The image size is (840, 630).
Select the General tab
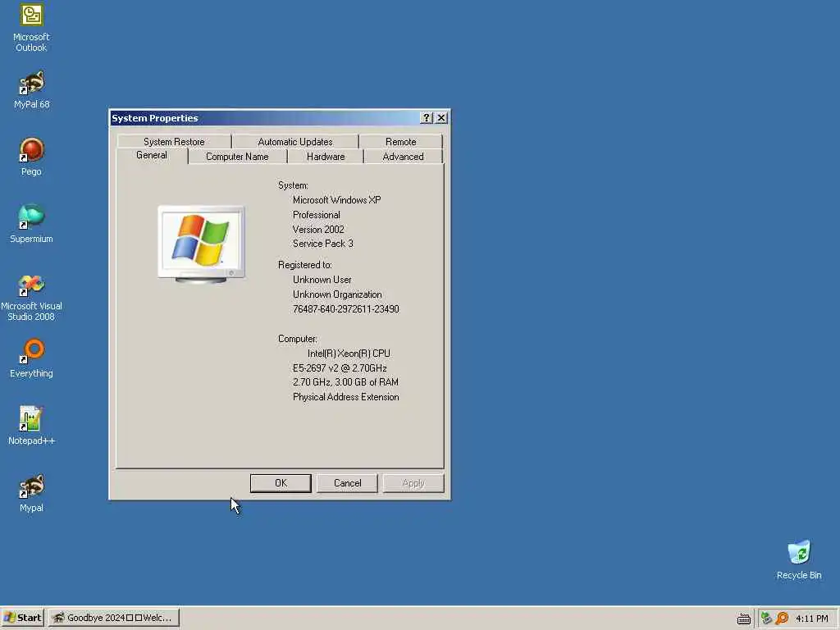click(x=152, y=155)
